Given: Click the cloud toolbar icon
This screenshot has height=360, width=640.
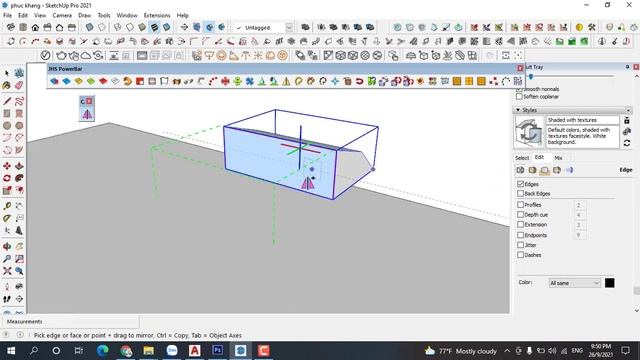Looking at the screenshot, I should 86,55.
